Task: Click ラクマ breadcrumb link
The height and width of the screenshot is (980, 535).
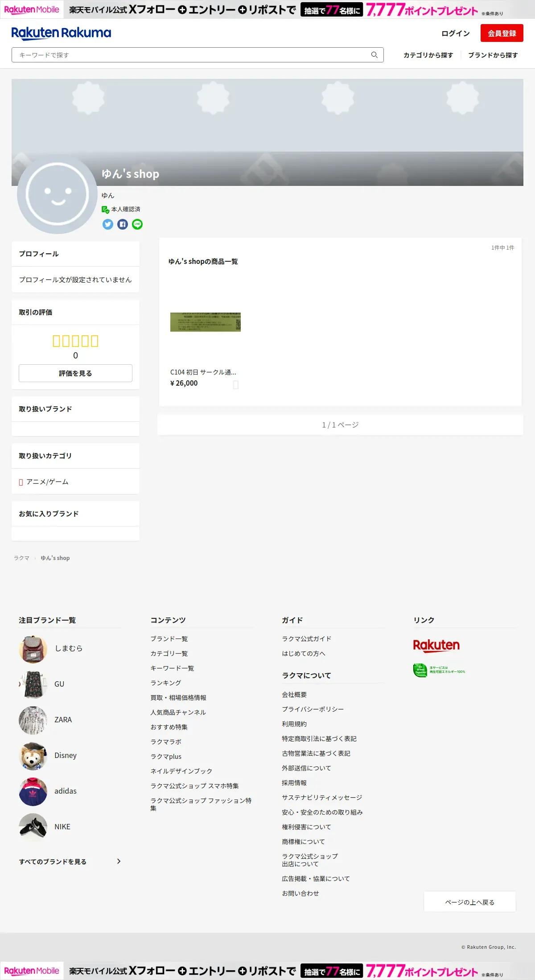Action: coord(21,558)
